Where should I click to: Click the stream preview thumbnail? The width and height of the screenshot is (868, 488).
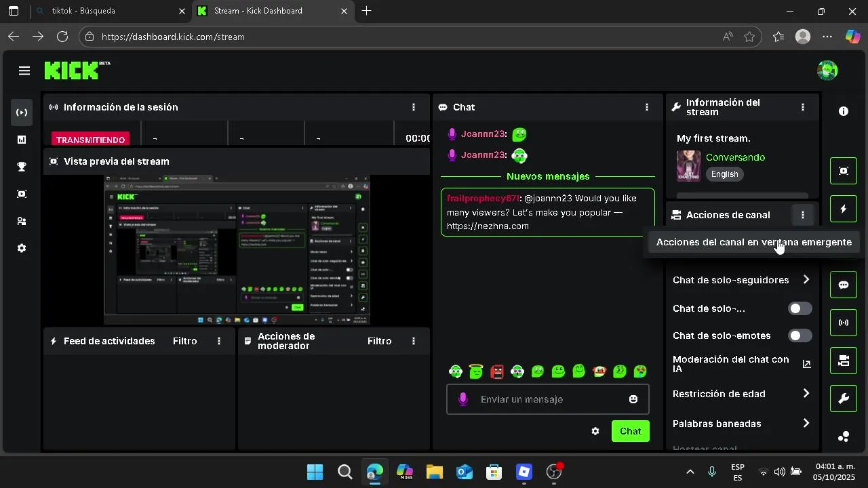pos(237,249)
